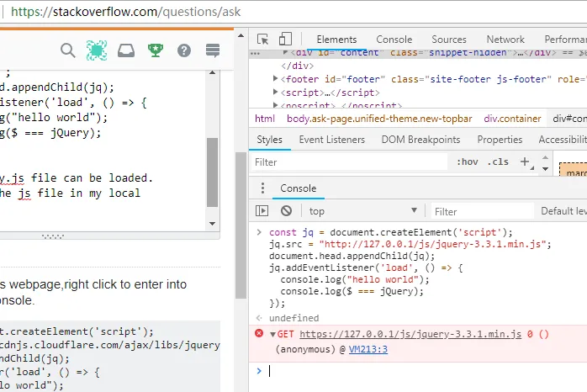Click the Styles pane scroll up arrow

tap(546, 157)
